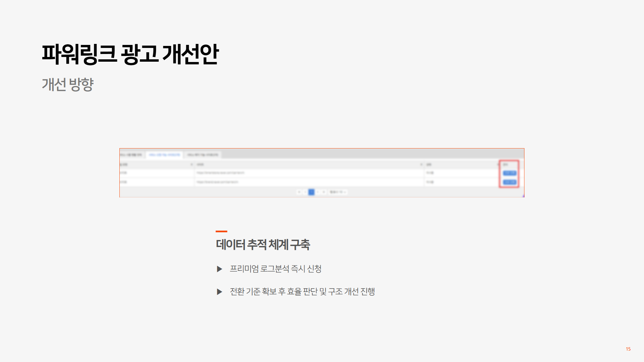Viewport: 644px width, 362px height.
Task: Click sort arrow on first table column header
Action: click(x=192, y=164)
